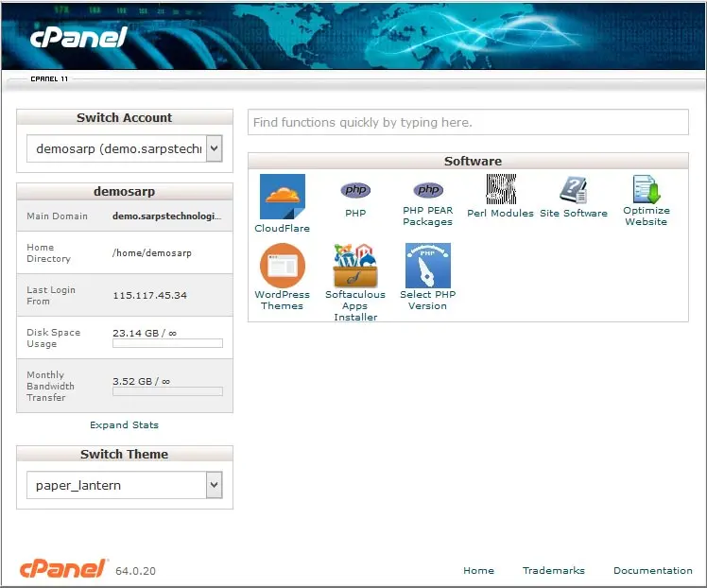Viewport: 707px width, 588px height.
Task: Click the 23.14 GB disk usage value
Action: [x=145, y=333]
